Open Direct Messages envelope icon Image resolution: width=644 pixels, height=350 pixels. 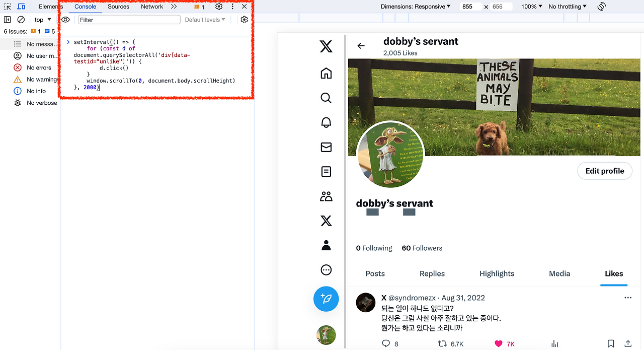tap(326, 147)
